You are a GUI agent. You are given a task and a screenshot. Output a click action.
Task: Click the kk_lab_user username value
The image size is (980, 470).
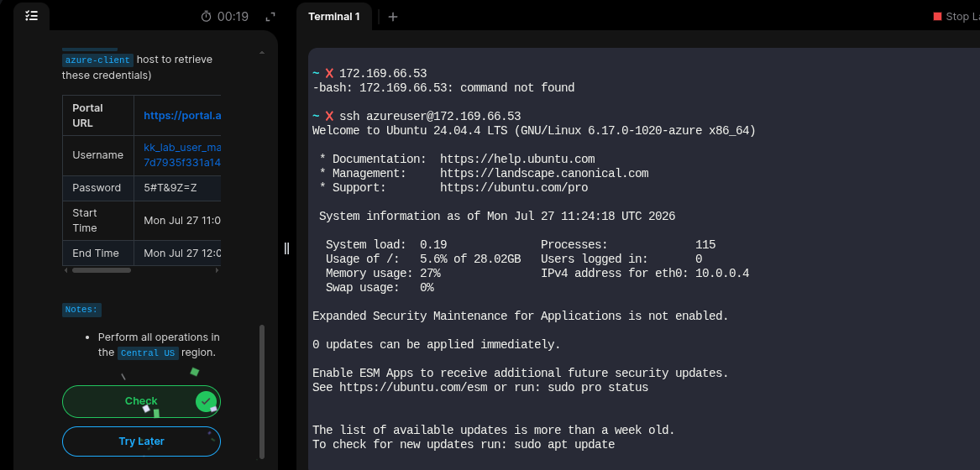(x=182, y=155)
